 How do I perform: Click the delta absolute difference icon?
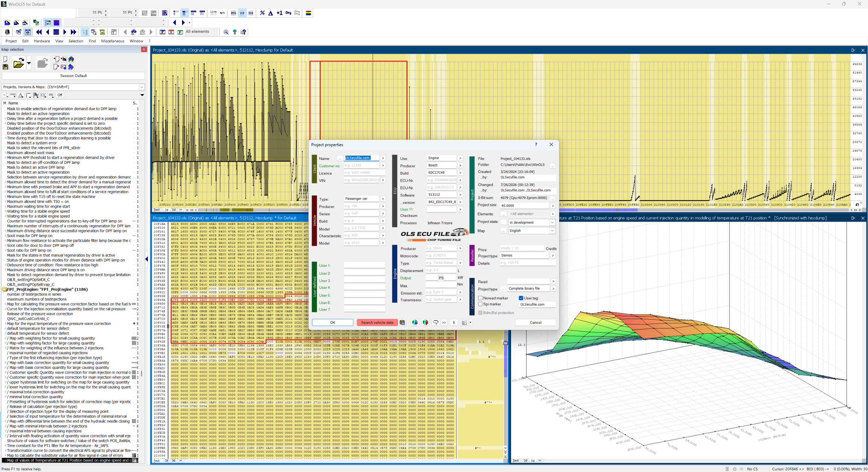(271, 13)
